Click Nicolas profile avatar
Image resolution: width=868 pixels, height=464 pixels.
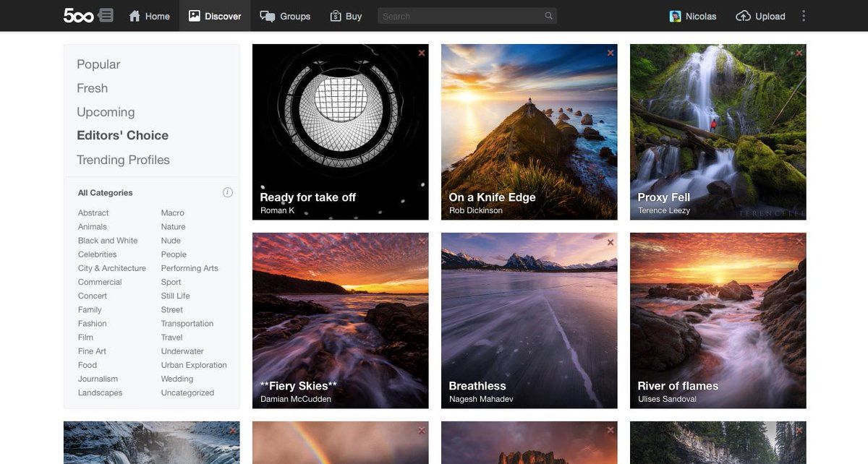[676, 16]
